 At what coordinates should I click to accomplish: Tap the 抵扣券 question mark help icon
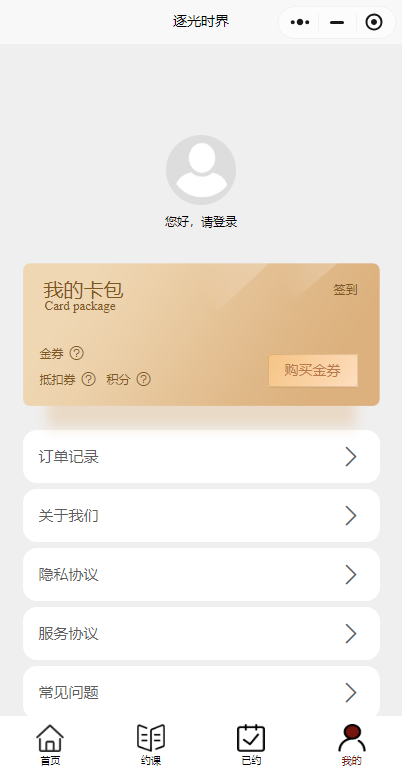tap(88, 379)
